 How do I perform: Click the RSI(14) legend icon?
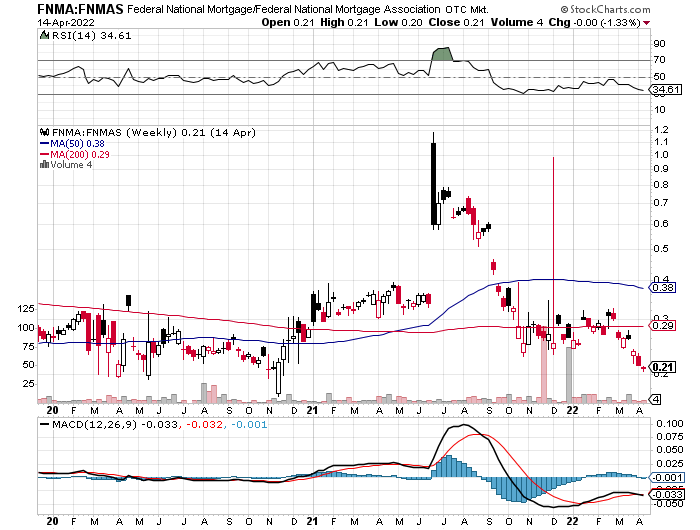[x=44, y=35]
